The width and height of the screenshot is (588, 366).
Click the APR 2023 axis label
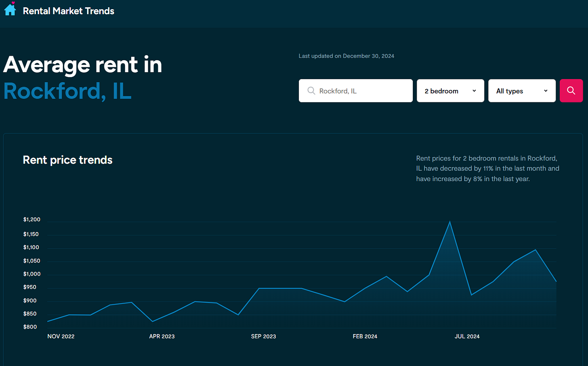point(162,336)
